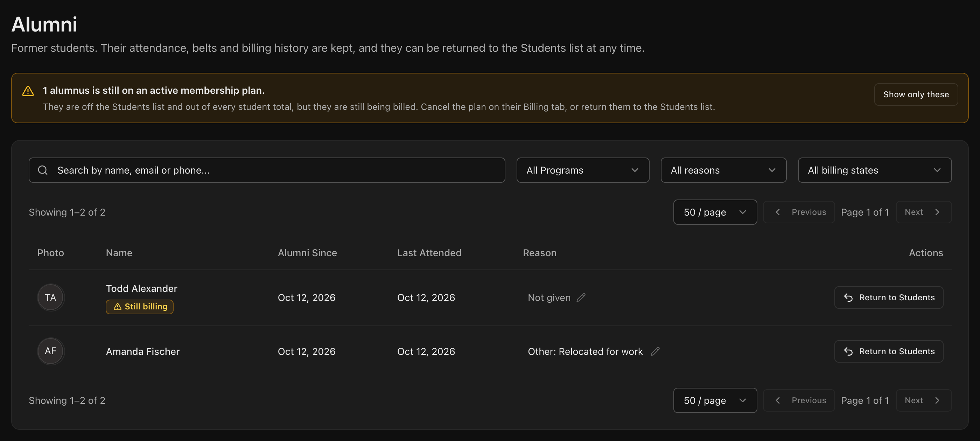
Task: Click Show only these button
Action: (x=916, y=94)
